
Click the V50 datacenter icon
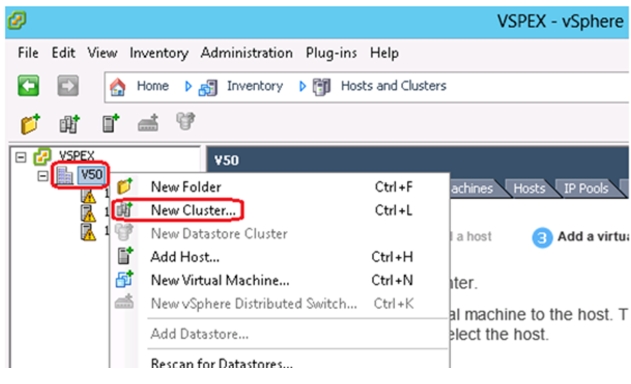pos(64,175)
